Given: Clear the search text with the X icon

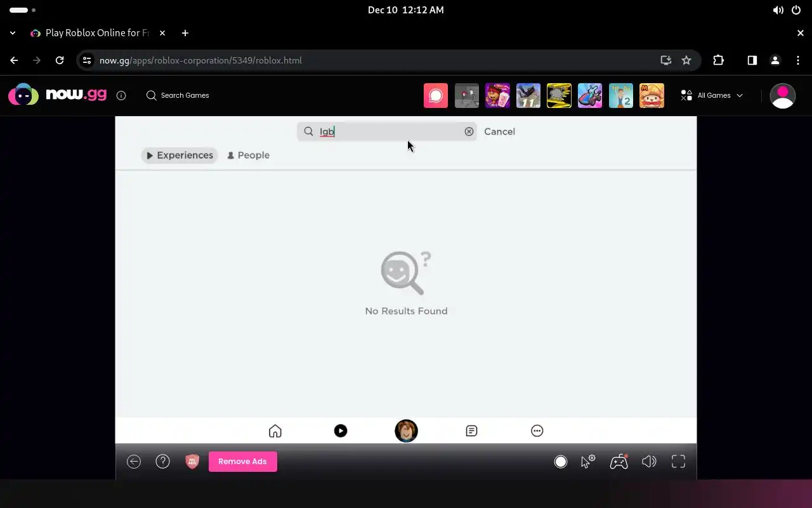Looking at the screenshot, I should (x=469, y=131).
